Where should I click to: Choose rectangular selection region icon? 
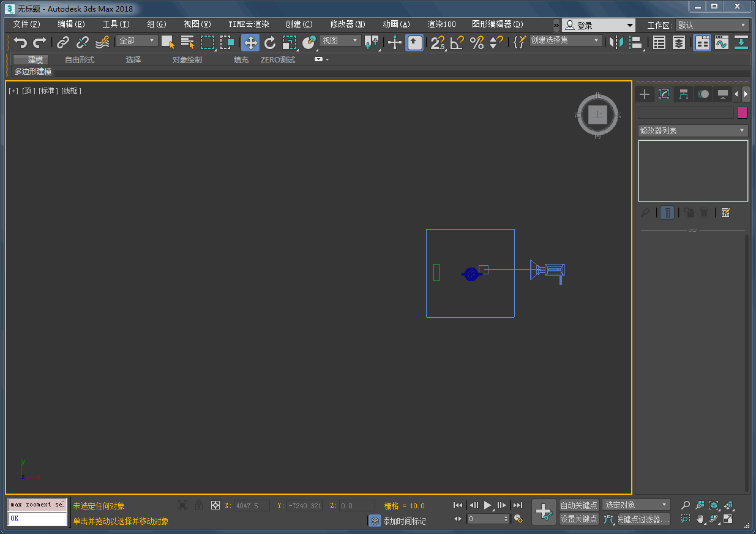click(x=208, y=42)
